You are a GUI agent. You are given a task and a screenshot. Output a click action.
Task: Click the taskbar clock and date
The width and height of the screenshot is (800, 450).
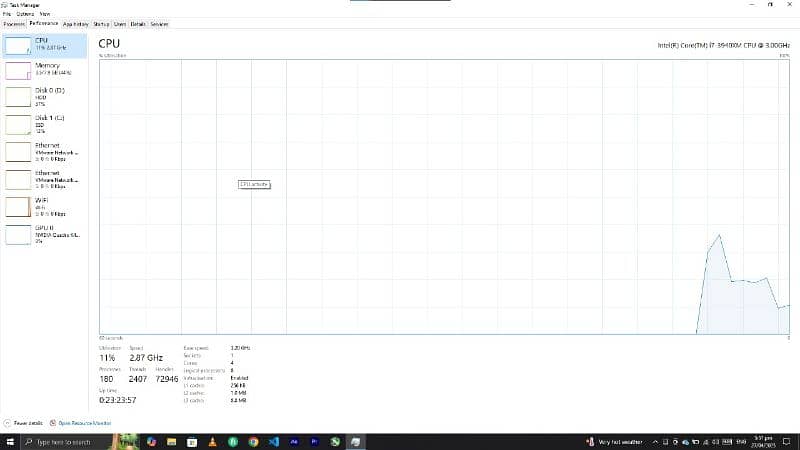(x=763, y=442)
